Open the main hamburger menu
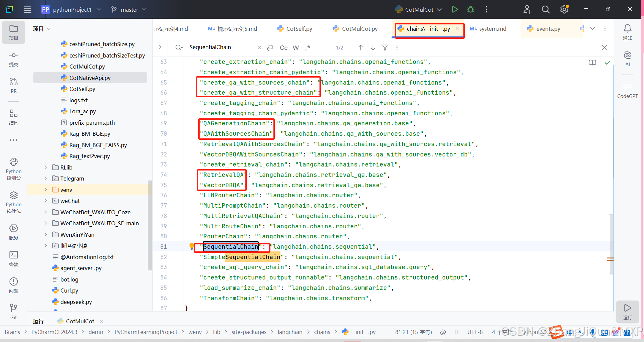Image resolution: width=644 pixels, height=342 pixels. click(27, 9)
